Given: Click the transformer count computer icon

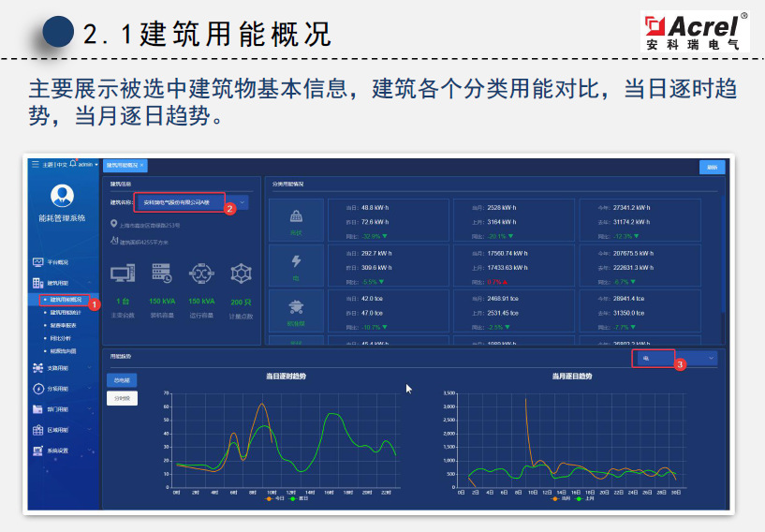Looking at the screenshot, I should 123,273.
